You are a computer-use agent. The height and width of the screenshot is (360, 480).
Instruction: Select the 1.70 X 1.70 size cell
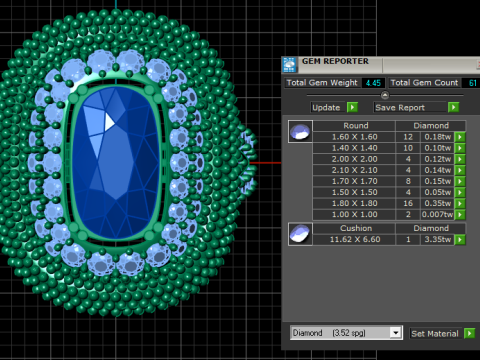click(x=354, y=181)
